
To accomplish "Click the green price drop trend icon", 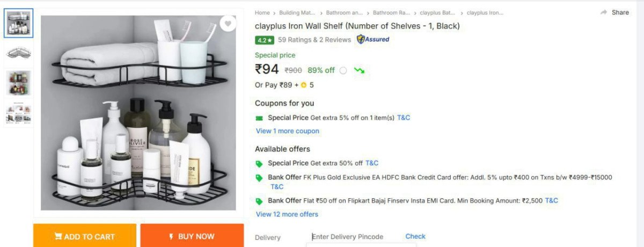I will point(359,70).
